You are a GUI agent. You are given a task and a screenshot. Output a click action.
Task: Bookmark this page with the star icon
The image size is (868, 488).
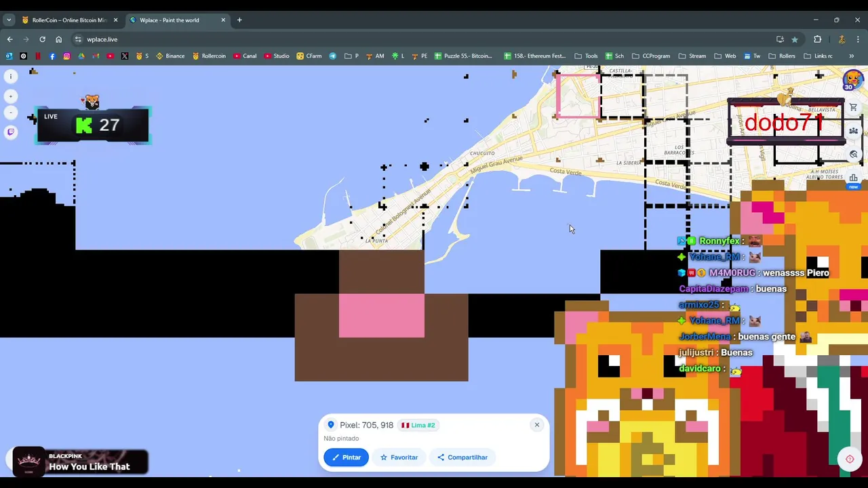pos(795,39)
